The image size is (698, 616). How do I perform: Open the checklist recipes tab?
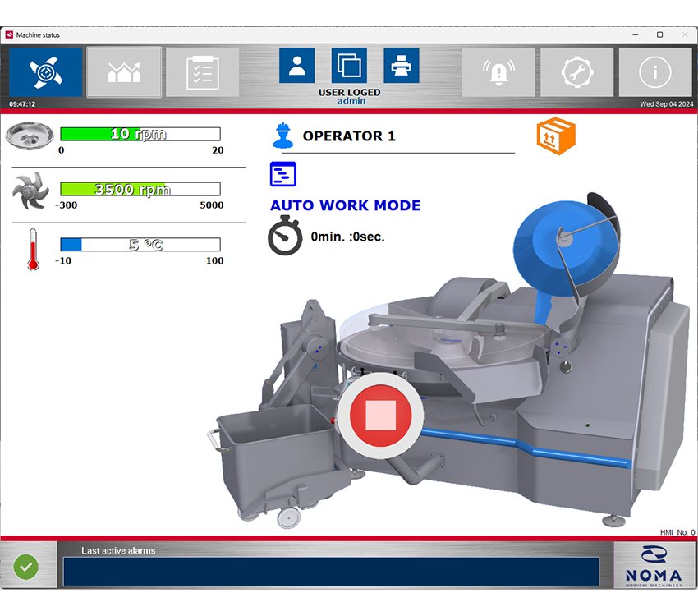(202, 72)
